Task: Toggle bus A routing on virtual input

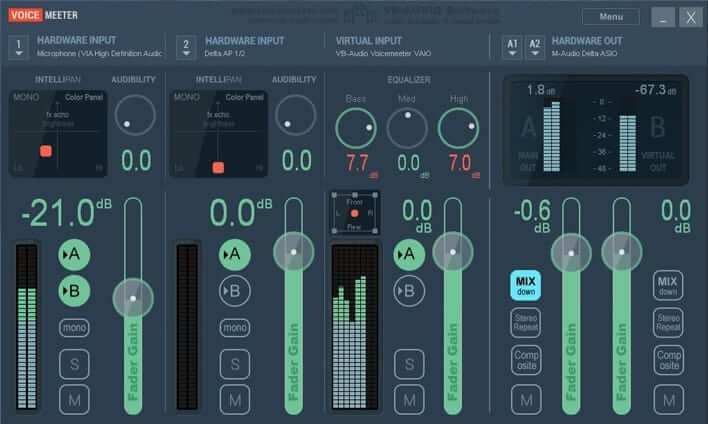Action: click(x=409, y=255)
